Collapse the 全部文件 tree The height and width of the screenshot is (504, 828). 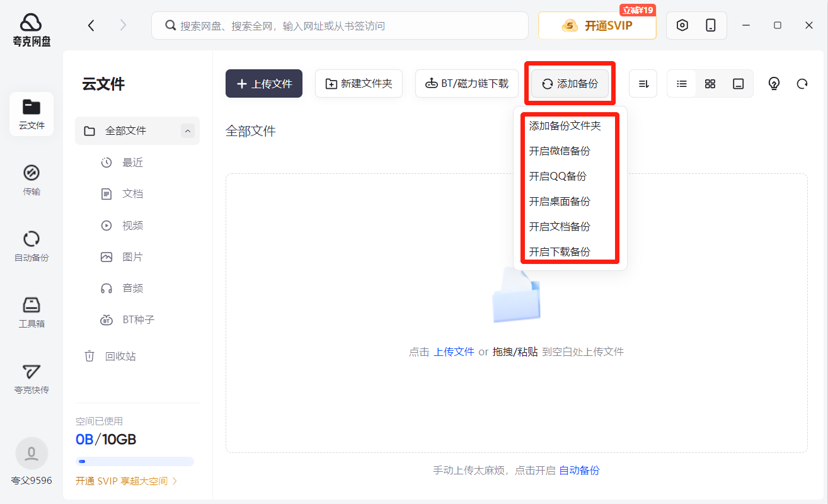click(x=187, y=130)
